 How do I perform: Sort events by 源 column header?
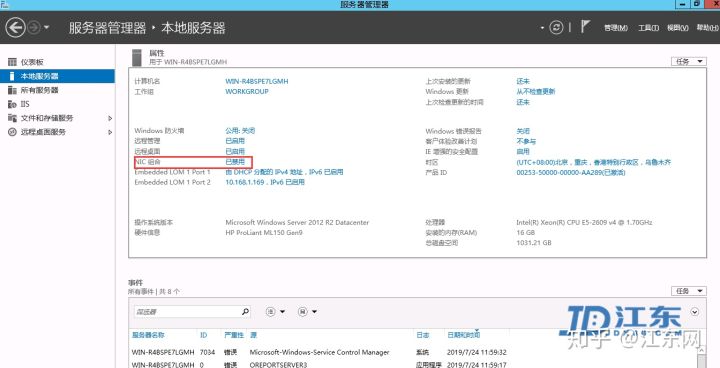point(253,335)
